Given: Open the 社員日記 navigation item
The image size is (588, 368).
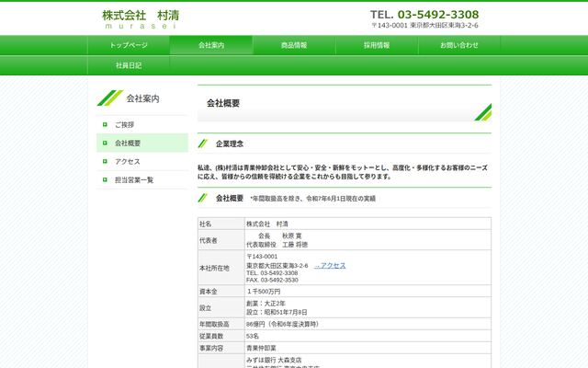Looking at the screenshot, I should coord(129,65).
